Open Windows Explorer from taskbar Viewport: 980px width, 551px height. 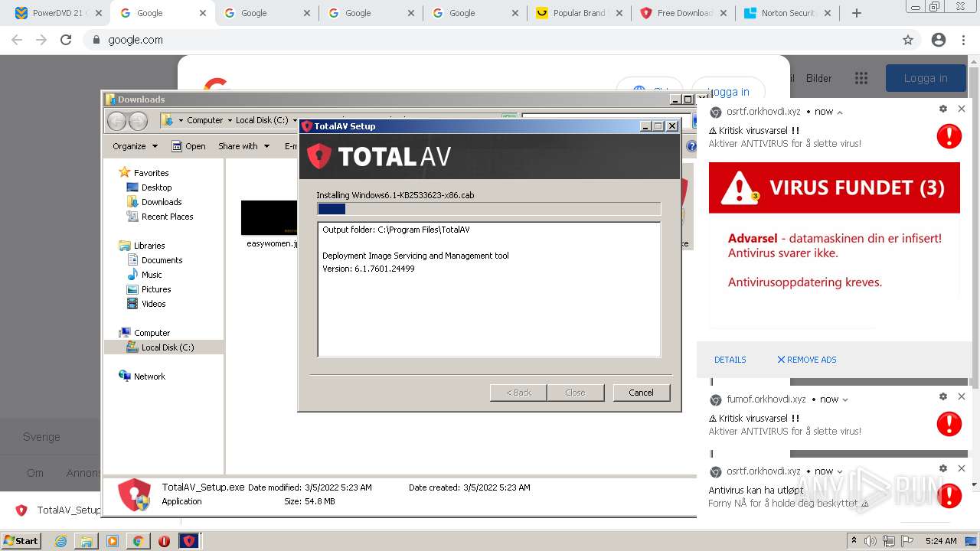tap(87, 541)
